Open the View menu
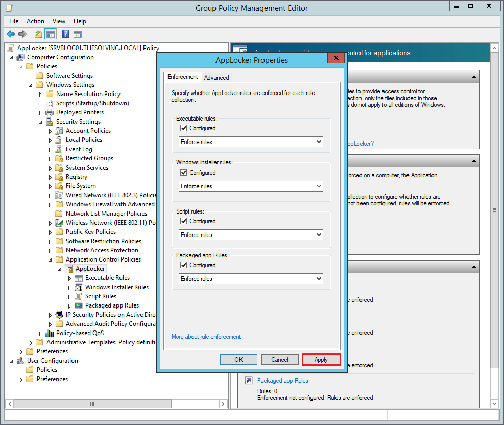Image resolution: width=504 pixels, height=425 pixels. coord(59,21)
